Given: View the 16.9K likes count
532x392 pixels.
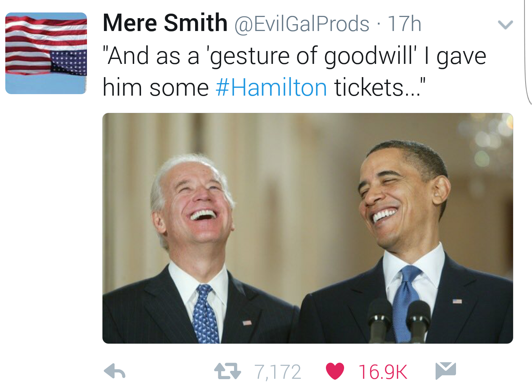Looking at the screenshot, I should (x=383, y=372).
